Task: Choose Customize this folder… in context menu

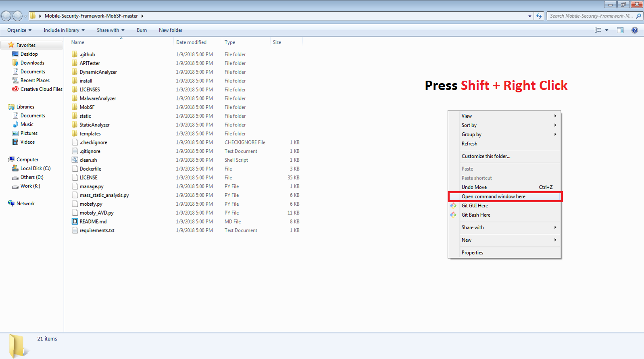Action: (504, 156)
